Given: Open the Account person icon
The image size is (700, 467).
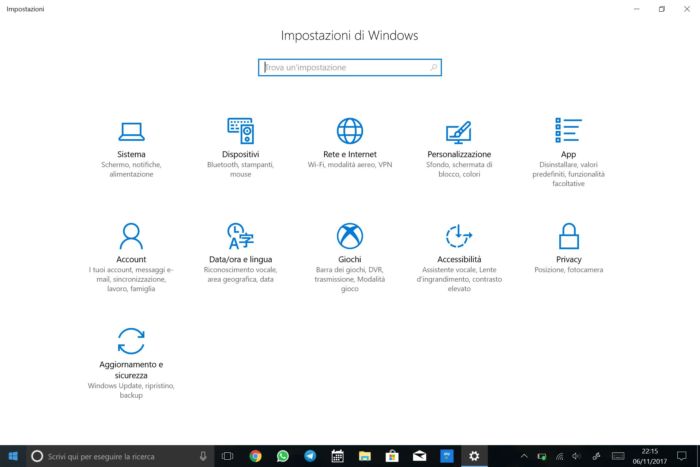Looking at the screenshot, I should tap(131, 236).
